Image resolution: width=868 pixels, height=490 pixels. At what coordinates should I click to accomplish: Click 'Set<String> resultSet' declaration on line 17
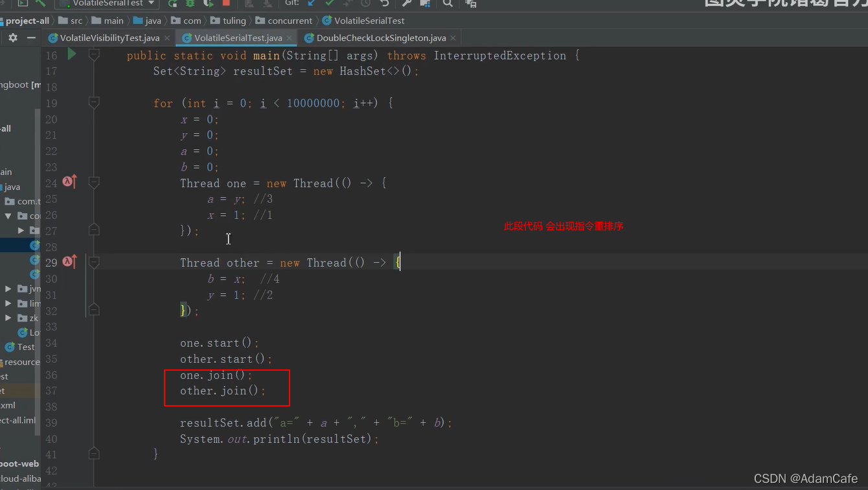point(223,71)
